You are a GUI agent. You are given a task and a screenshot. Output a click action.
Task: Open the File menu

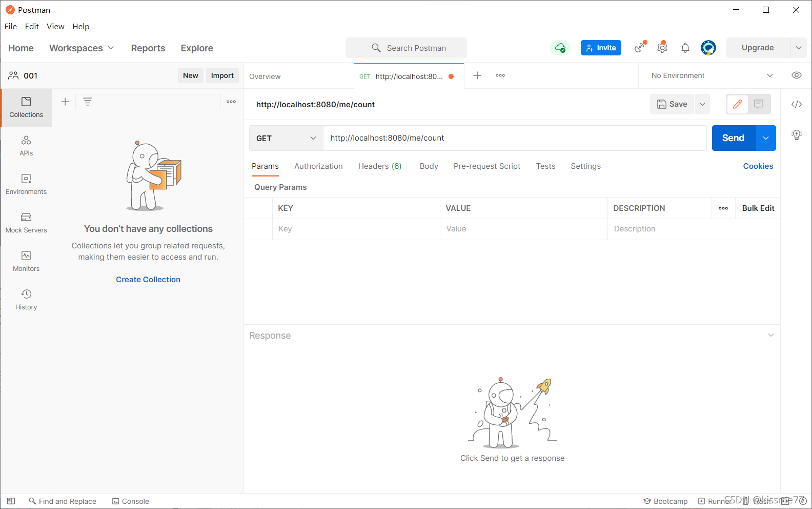click(11, 27)
